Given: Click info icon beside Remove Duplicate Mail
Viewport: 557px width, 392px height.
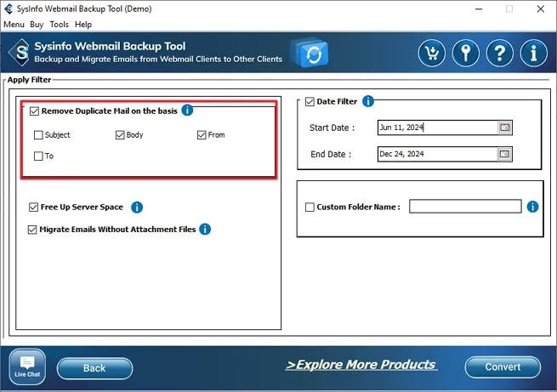Looking at the screenshot, I should pyautogui.click(x=187, y=110).
